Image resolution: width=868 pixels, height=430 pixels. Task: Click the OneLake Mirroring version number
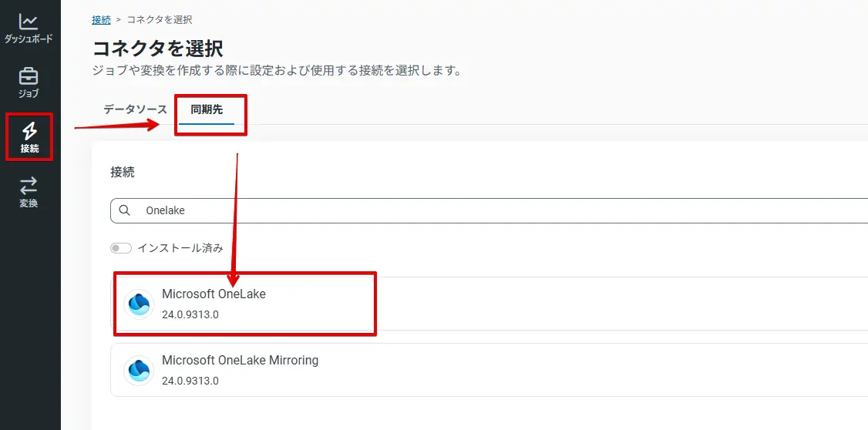190,381
